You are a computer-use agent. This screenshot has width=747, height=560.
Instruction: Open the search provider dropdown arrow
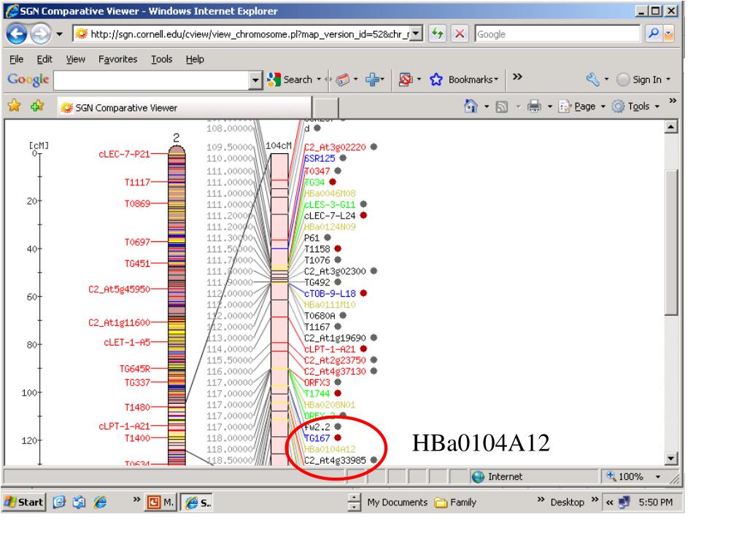click(x=668, y=34)
